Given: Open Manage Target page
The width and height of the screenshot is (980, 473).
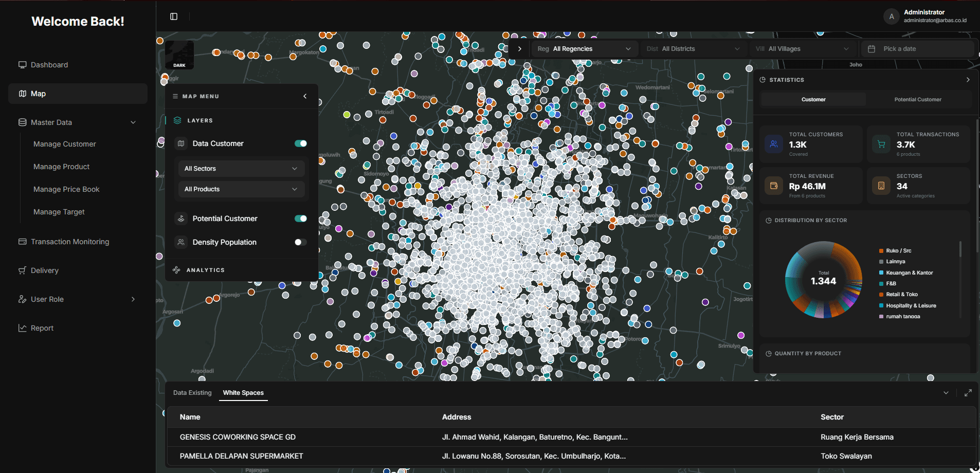Looking at the screenshot, I should click(x=59, y=212).
